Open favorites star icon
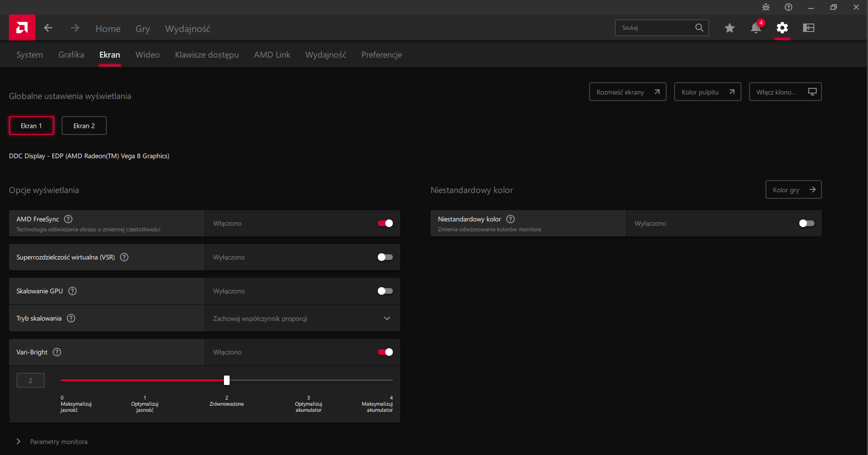The width and height of the screenshot is (868, 455). [730, 28]
